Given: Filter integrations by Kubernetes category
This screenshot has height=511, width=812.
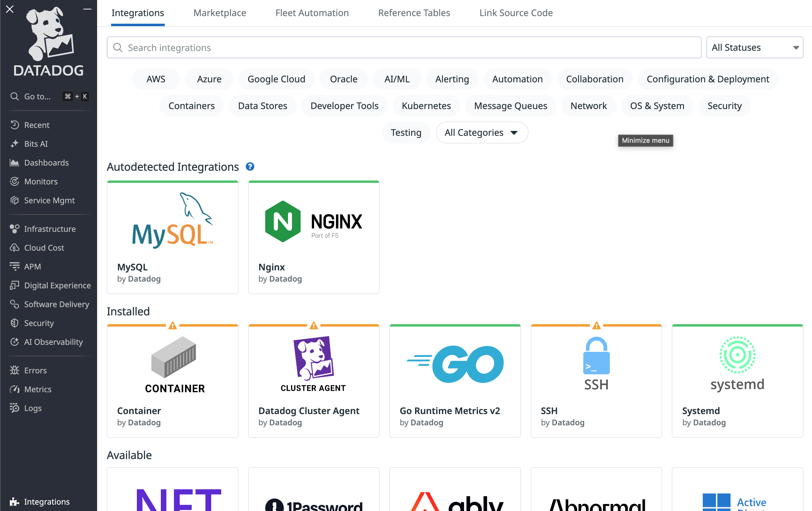Looking at the screenshot, I should (x=426, y=106).
